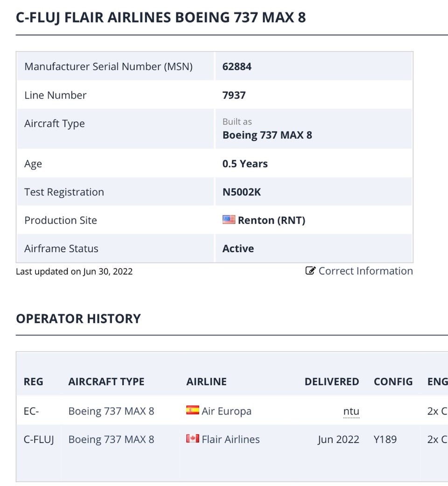Open the Correct Information link
The height and width of the screenshot is (486, 448).
point(365,271)
